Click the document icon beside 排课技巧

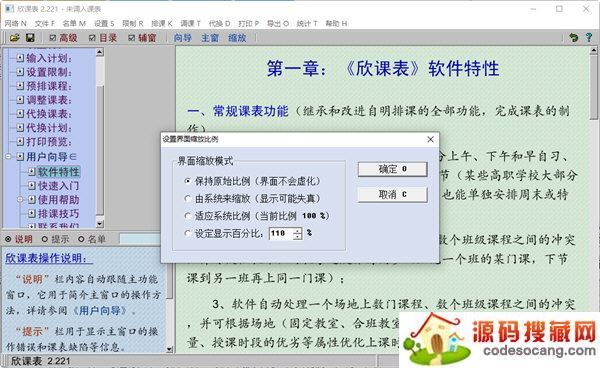(x=32, y=213)
